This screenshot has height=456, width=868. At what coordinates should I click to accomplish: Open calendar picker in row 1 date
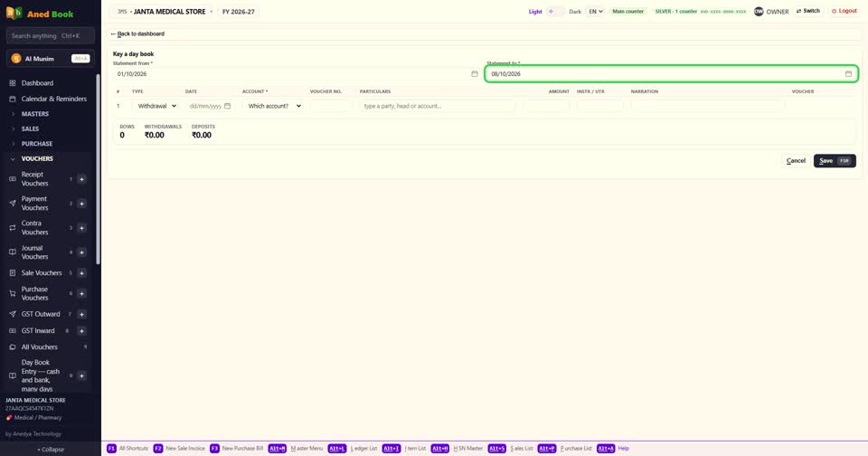point(228,106)
